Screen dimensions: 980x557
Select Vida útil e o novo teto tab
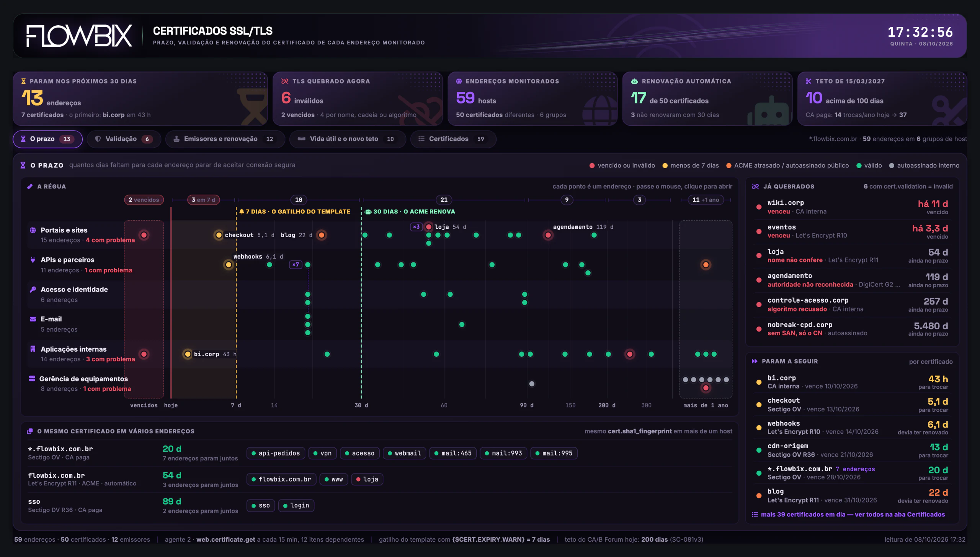pos(347,139)
